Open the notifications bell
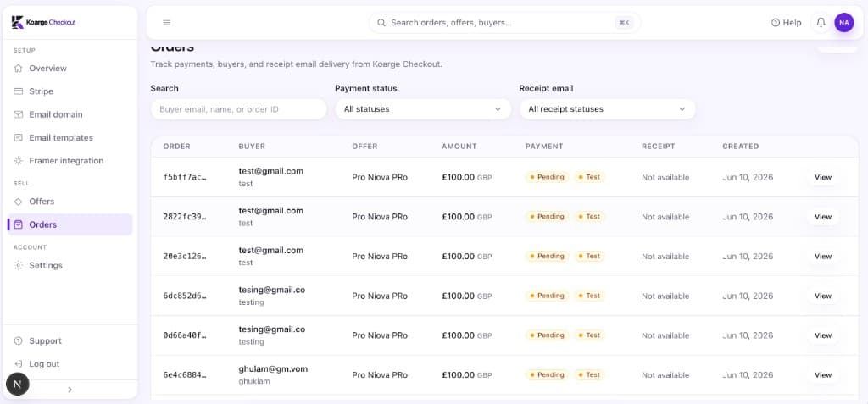868x404 pixels. [x=821, y=23]
